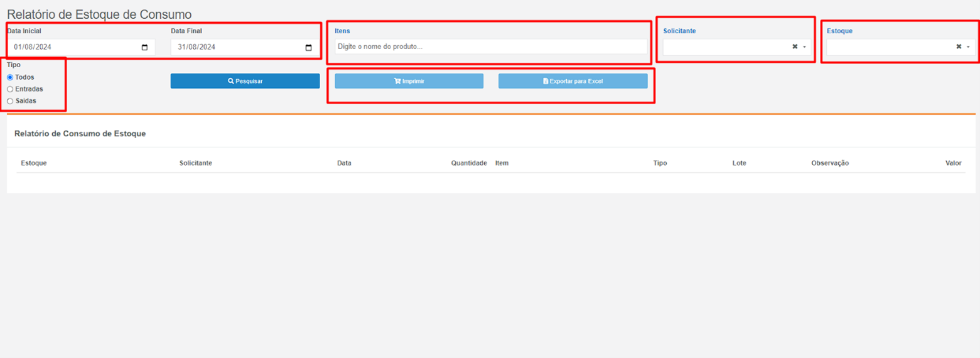Click the Estoque table column header
The image size is (980, 358).
pyautogui.click(x=34, y=163)
